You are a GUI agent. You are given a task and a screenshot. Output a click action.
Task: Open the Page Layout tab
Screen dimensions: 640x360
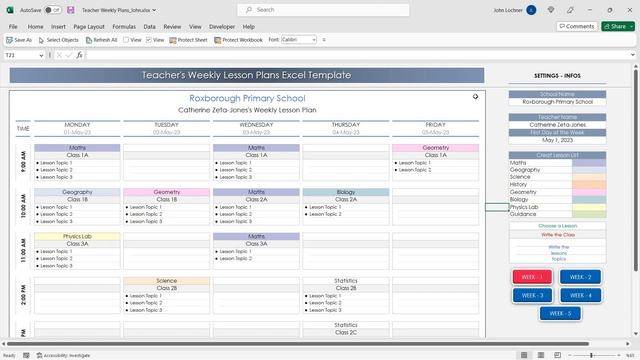[x=89, y=27]
